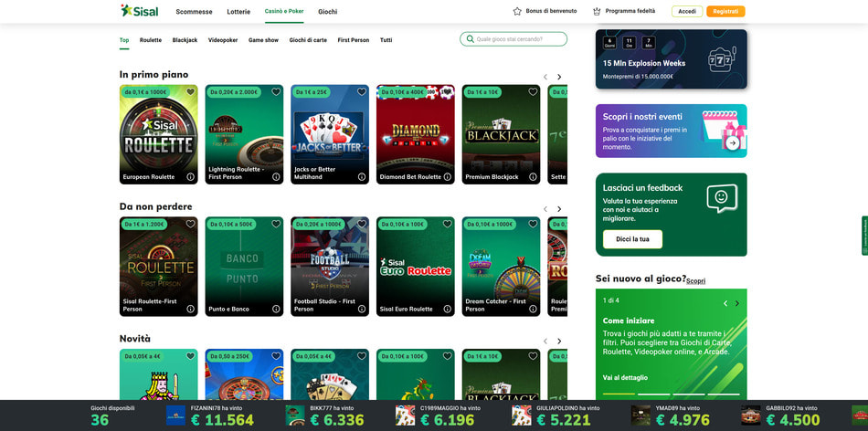Click the Accedi button

click(687, 11)
